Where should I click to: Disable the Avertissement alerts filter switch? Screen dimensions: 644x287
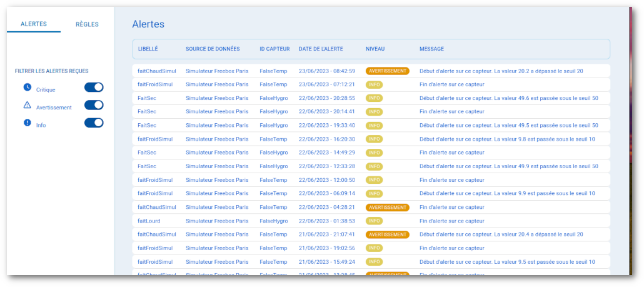click(x=94, y=105)
